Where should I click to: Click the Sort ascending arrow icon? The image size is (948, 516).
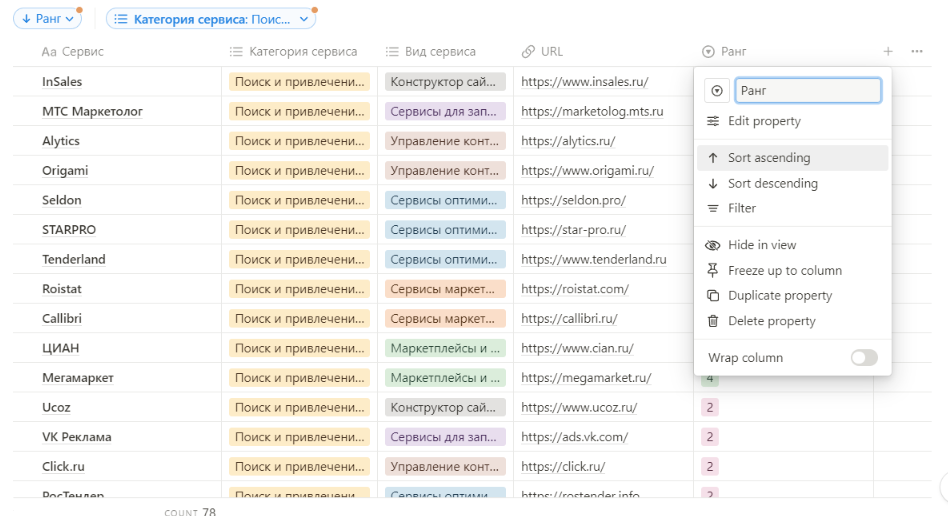713,158
